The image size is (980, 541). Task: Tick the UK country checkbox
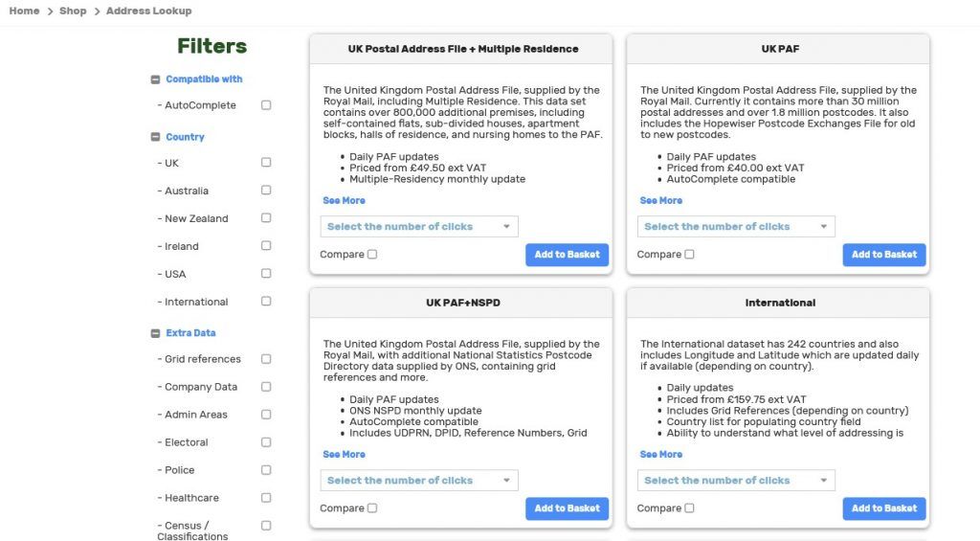point(266,163)
